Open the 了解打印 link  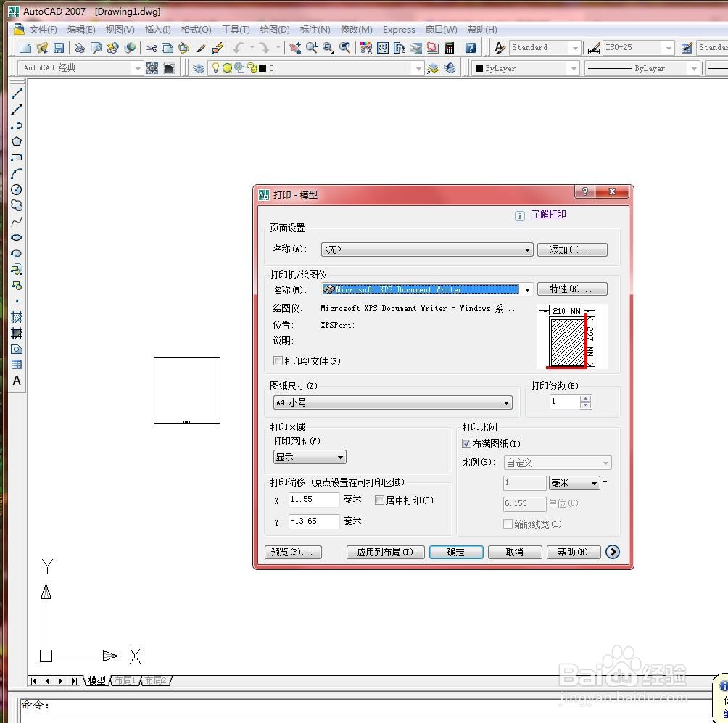click(549, 214)
